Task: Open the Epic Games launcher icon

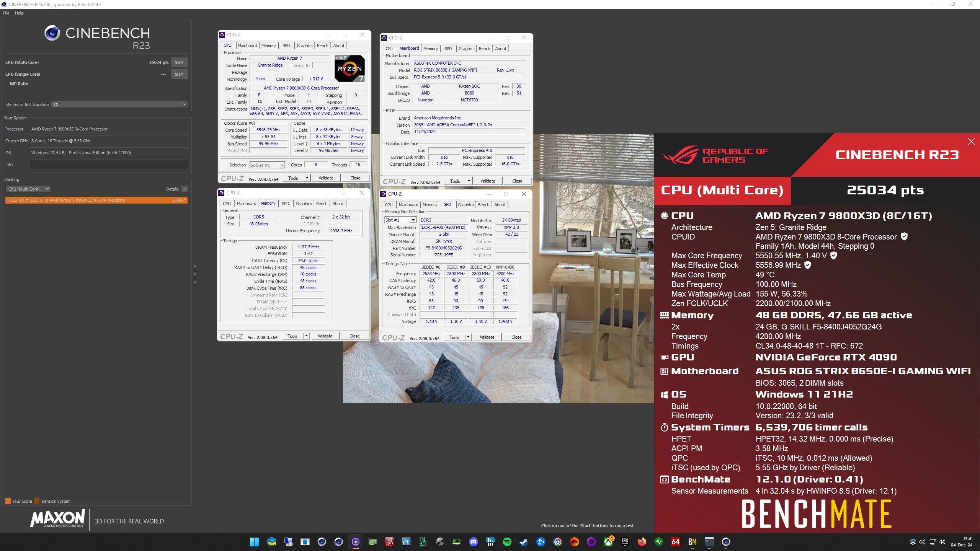Action: click(x=625, y=542)
